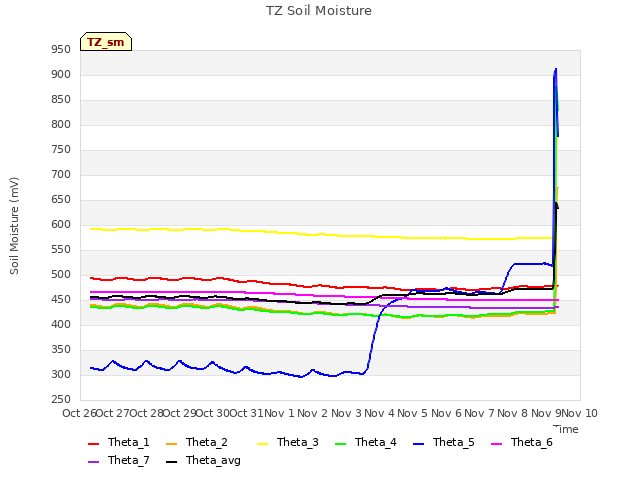Click the orange Theta_2 legend swatch
This screenshot has width=640, height=480.
171,444
